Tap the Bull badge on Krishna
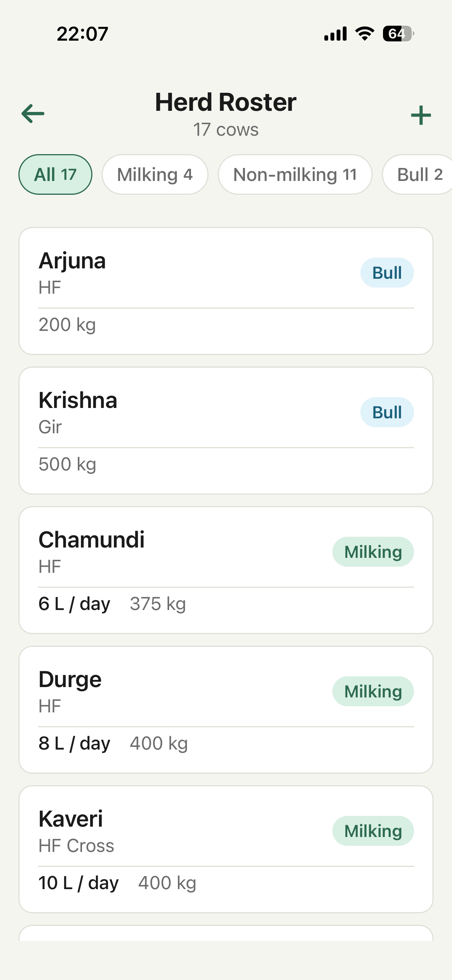This screenshot has width=452, height=980. click(387, 413)
